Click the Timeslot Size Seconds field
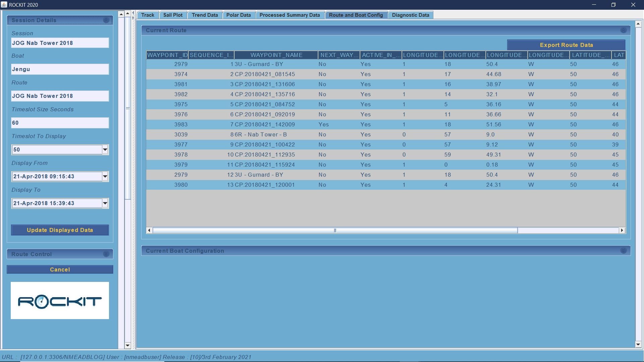The height and width of the screenshot is (362, 644). 60,123
